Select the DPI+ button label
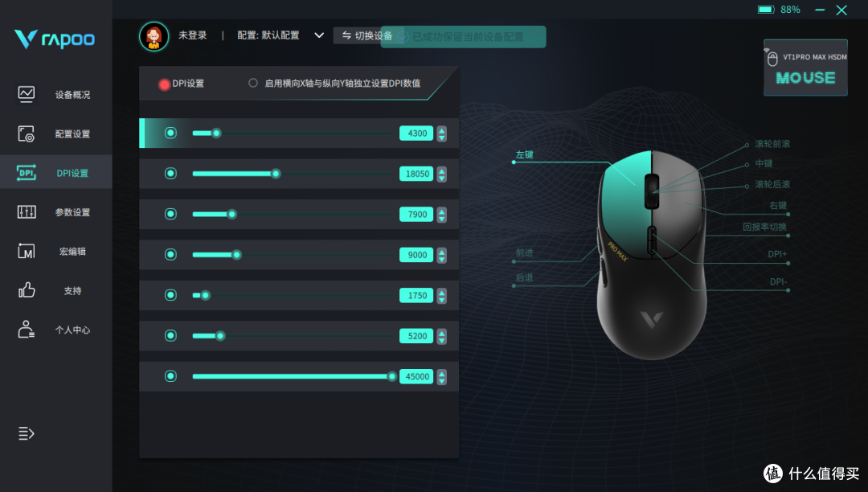Image resolution: width=868 pixels, height=492 pixels. pos(777,254)
